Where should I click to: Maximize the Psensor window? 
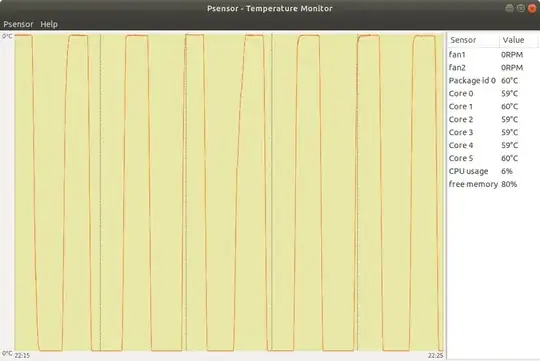[x=521, y=8]
